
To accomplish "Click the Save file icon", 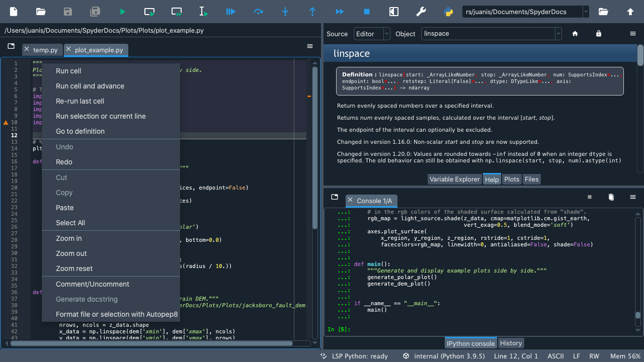I will (x=68, y=12).
